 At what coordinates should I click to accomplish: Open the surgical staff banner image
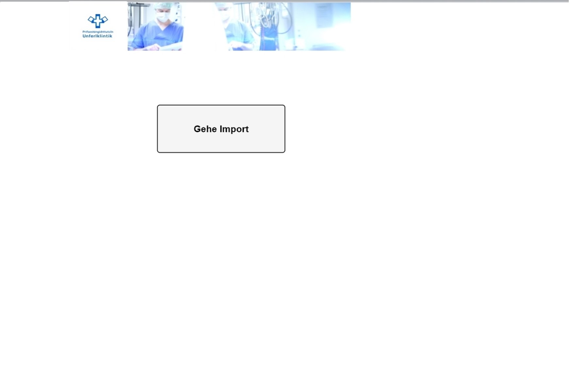point(239,26)
